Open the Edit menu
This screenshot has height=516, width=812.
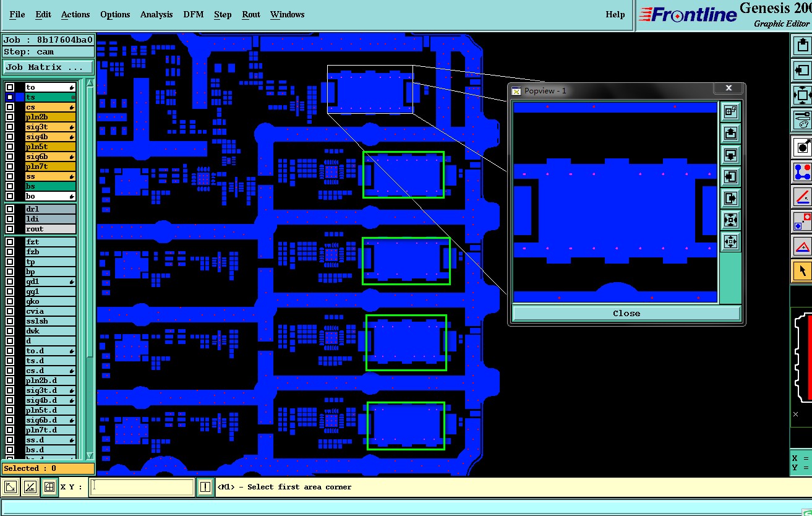point(43,14)
